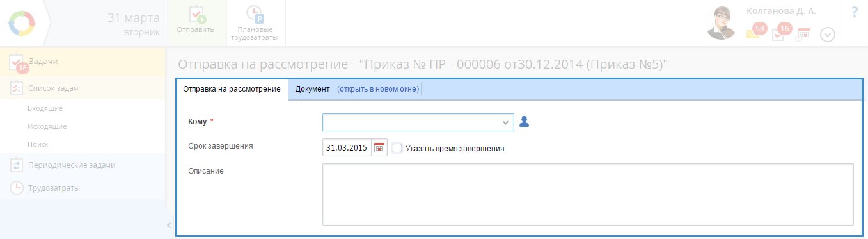Open help with the question mark icon

click(x=855, y=12)
